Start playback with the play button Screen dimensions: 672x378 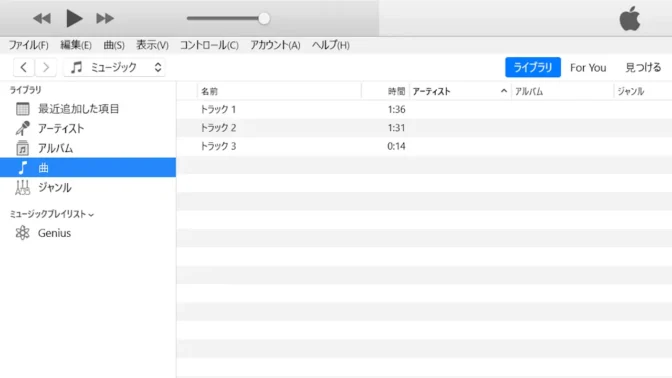pyautogui.click(x=74, y=18)
